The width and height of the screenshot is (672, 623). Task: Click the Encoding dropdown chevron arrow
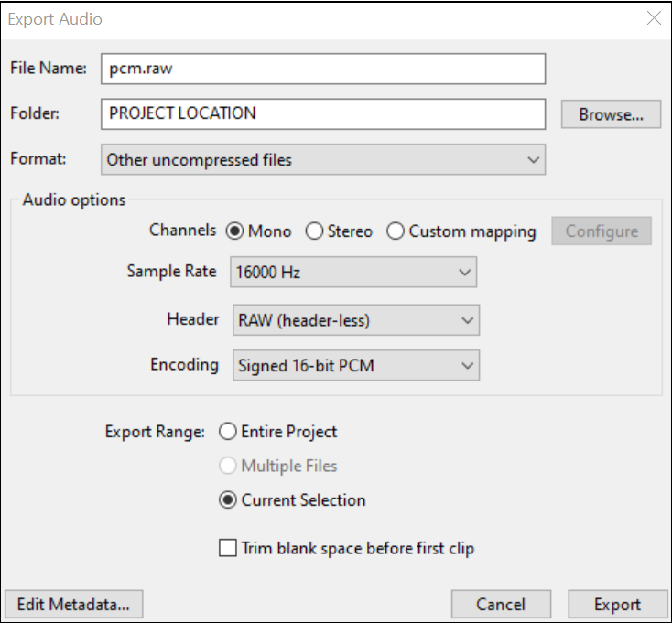pyautogui.click(x=467, y=366)
